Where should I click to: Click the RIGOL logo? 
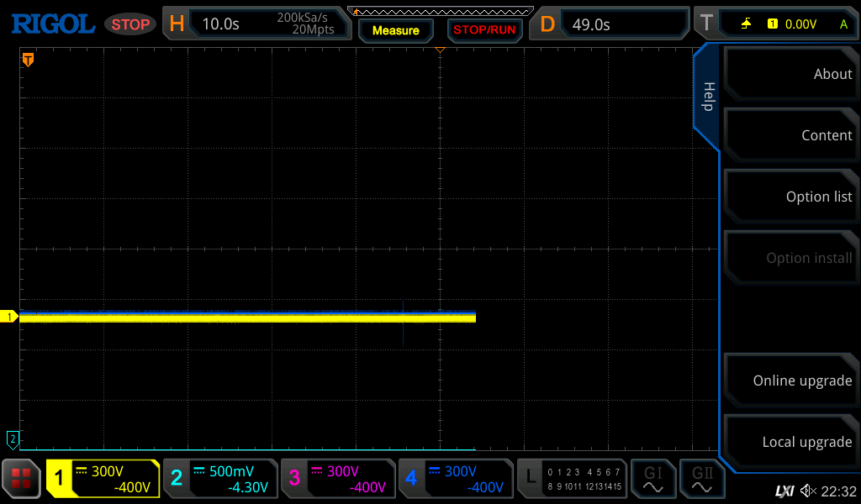pyautogui.click(x=52, y=24)
